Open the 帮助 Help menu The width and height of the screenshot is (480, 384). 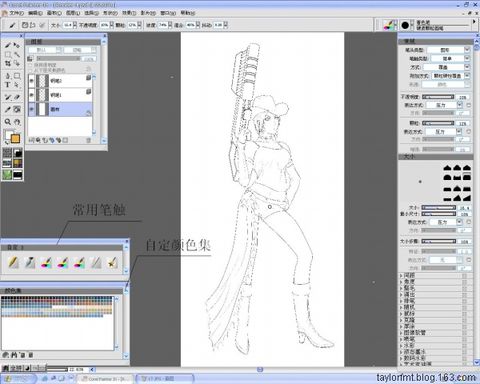(188, 13)
